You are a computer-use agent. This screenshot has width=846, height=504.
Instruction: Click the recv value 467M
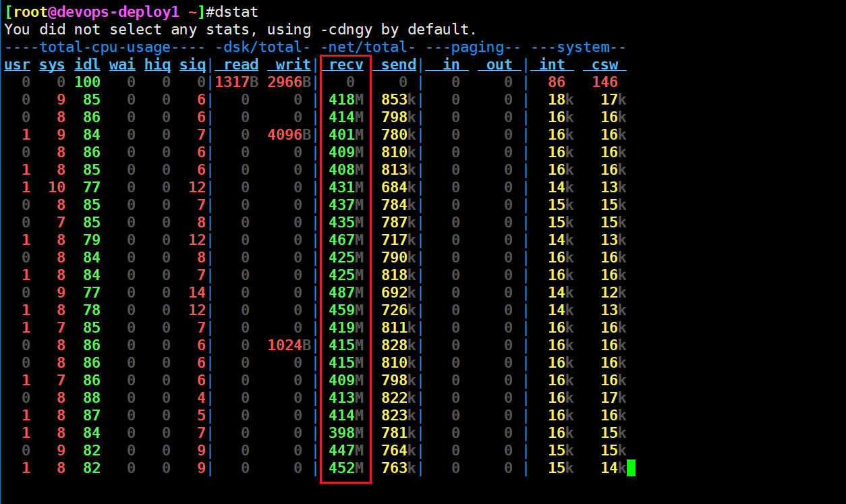click(x=347, y=240)
